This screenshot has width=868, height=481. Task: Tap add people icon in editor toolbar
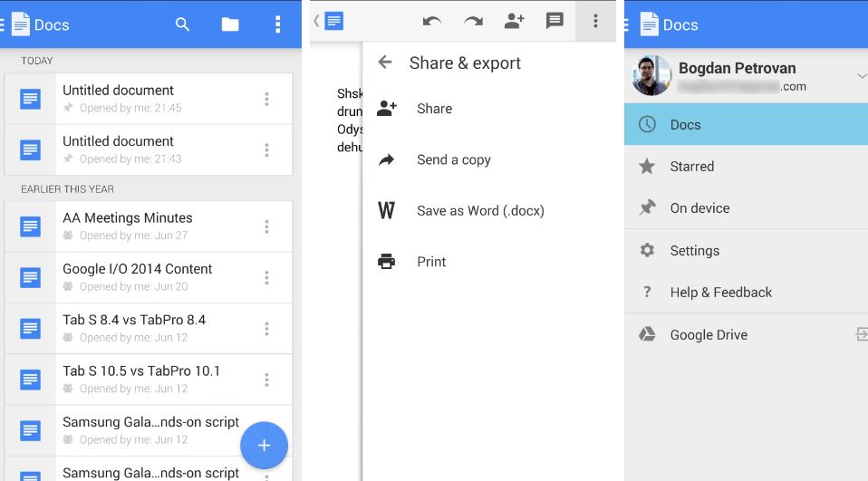pos(515,21)
